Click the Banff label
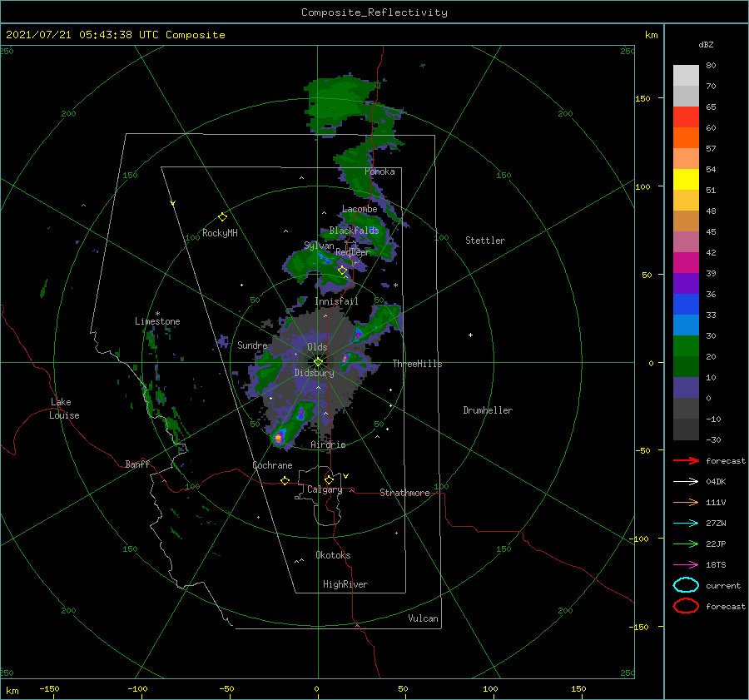The width and height of the screenshot is (749, 700). [x=137, y=464]
